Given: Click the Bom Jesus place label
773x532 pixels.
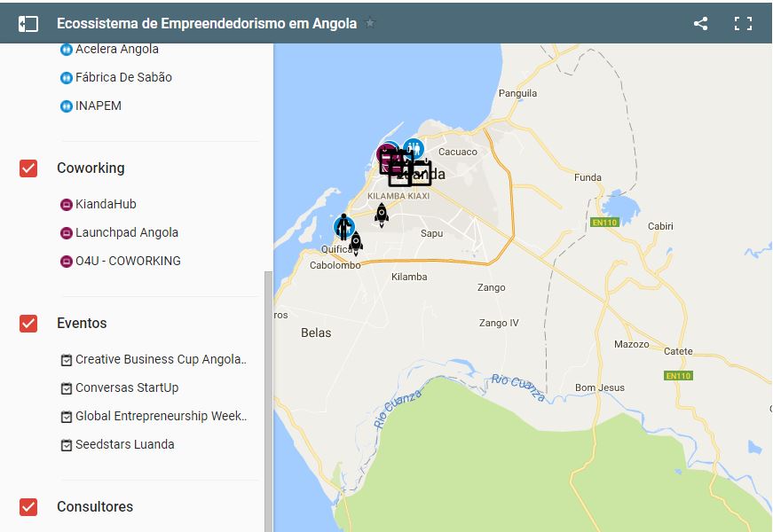Looking at the screenshot, I should click(x=599, y=387).
